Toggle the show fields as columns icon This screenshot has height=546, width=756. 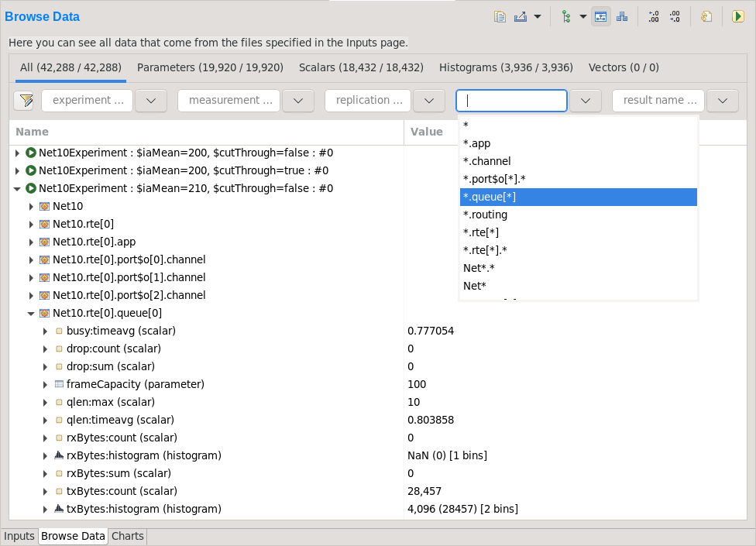601,17
